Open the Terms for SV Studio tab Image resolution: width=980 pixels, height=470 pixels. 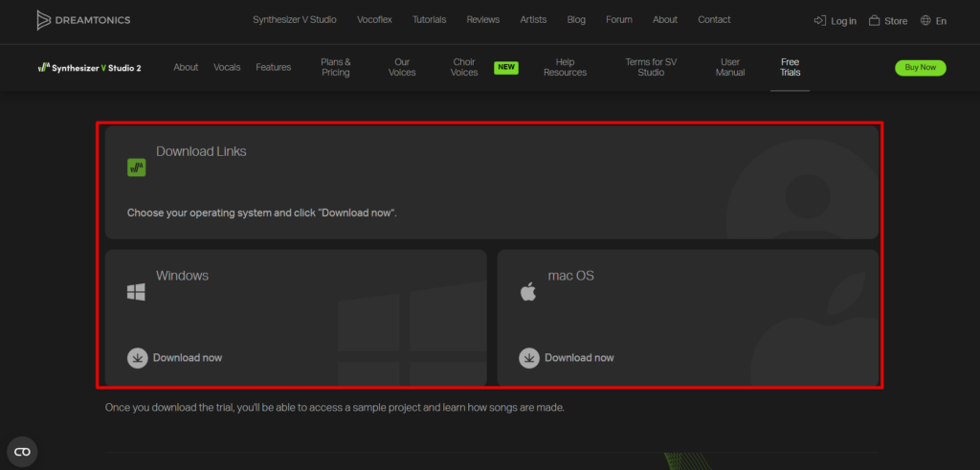click(651, 68)
